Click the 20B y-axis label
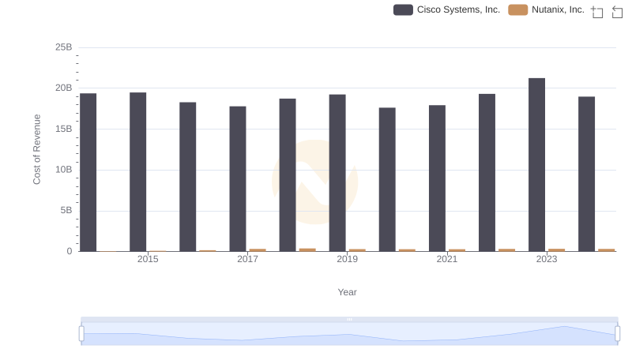 [64, 88]
